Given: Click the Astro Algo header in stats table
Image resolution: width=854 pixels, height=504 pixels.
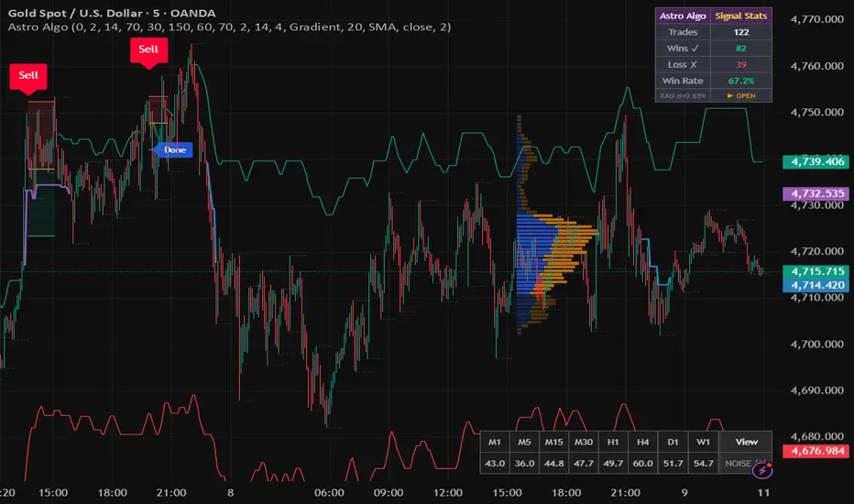Looking at the screenshot, I should pos(683,16).
